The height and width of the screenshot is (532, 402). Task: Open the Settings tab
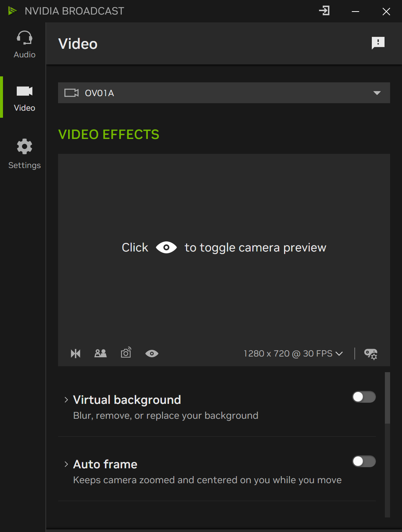coord(25,154)
